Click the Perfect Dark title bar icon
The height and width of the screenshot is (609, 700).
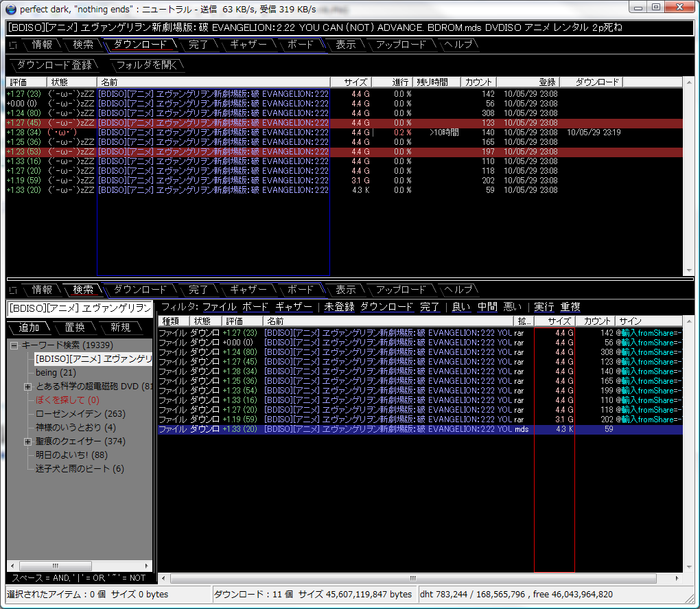11,9
